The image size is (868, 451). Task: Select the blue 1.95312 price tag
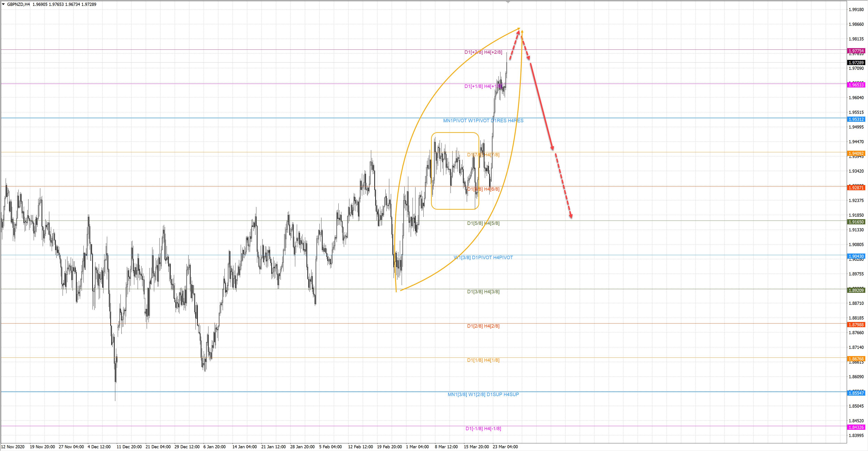856,119
